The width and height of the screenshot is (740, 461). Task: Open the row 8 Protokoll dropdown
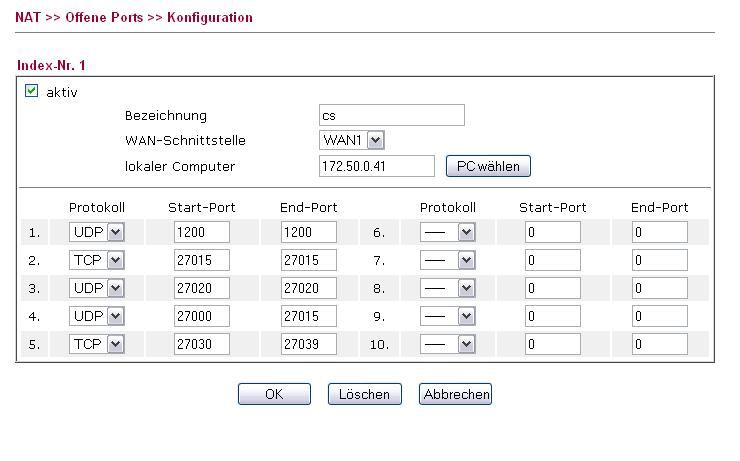[x=447, y=288]
